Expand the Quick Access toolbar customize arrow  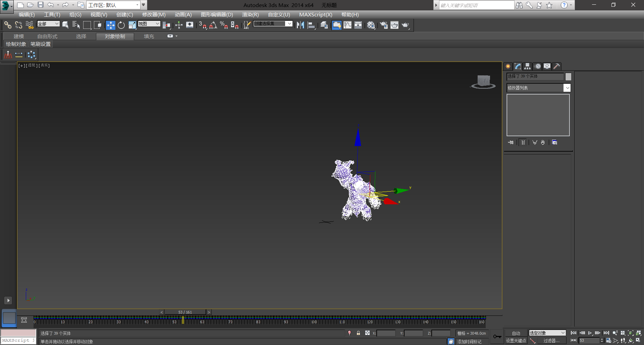pos(144,5)
